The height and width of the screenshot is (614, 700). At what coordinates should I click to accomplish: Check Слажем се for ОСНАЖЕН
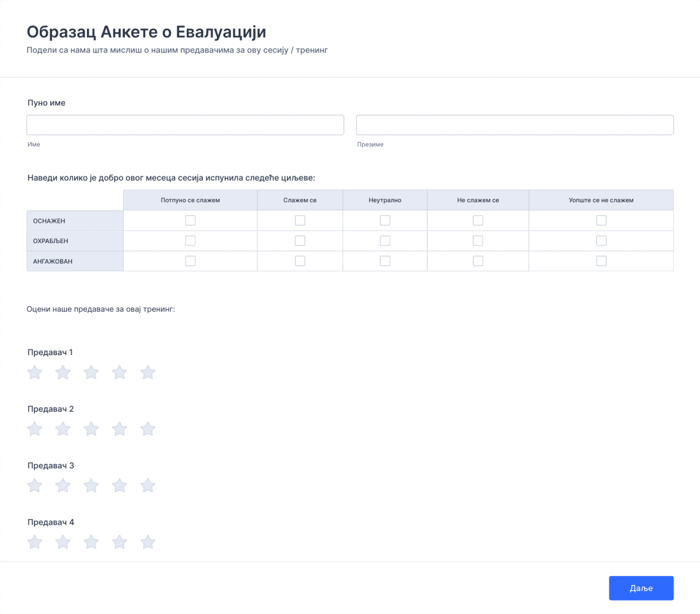[300, 220]
